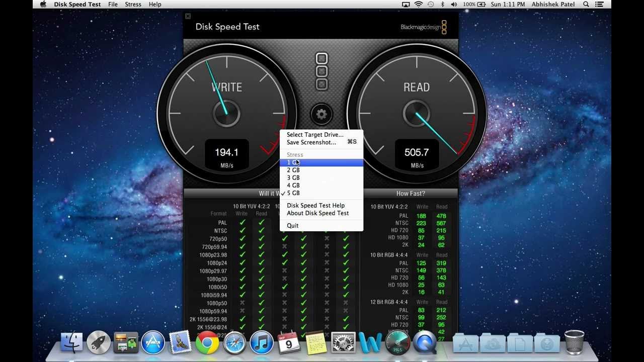Click the Blackmagicdesign logo

(x=424, y=27)
